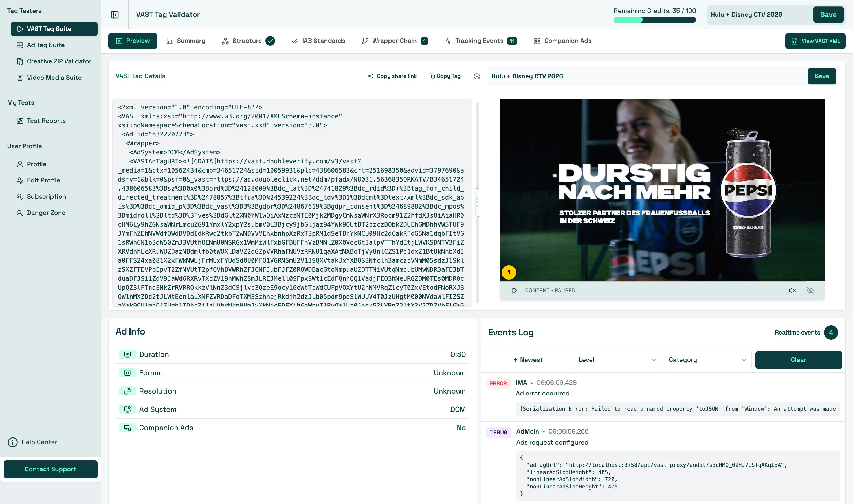853x504 pixels.
Task: Click the ERROR level tag in Events Log
Action: [x=498, y=384]
